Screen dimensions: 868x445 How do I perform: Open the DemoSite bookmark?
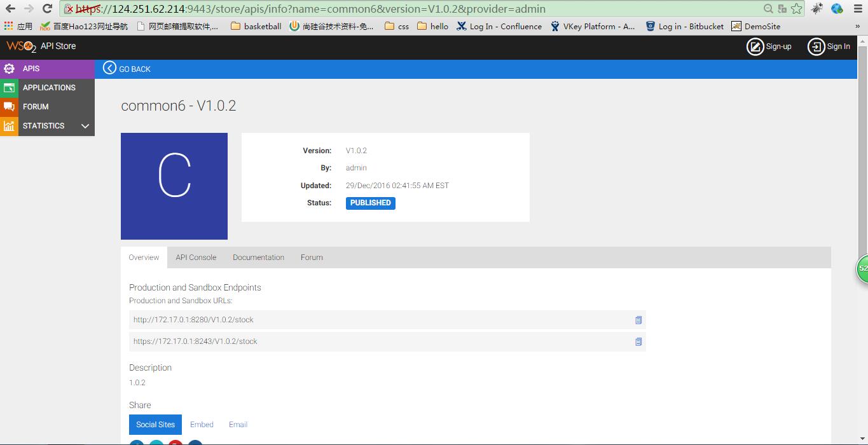pyautogui.click(x=755, y=26)
